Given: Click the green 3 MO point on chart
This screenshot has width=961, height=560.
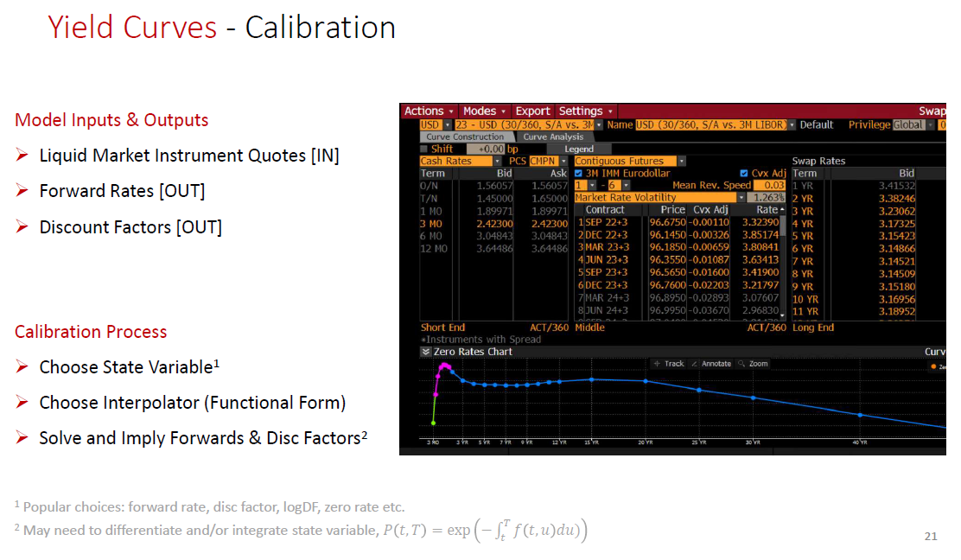Looking at the screenshot, I should coord(434,423).
